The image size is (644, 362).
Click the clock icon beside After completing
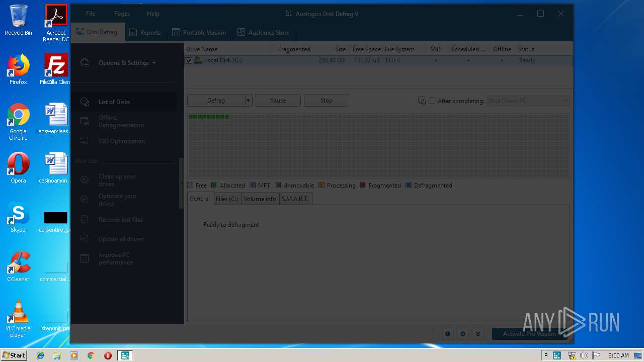pyautogui.click(x=422, y=101)
